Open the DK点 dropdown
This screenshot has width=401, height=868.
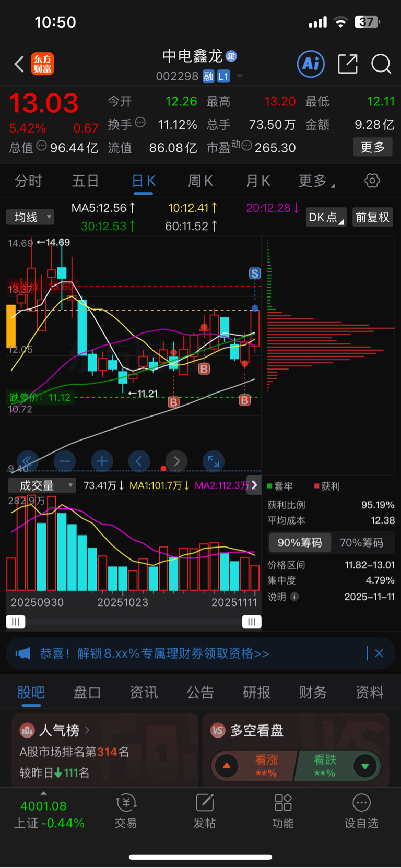click(326, 217)
